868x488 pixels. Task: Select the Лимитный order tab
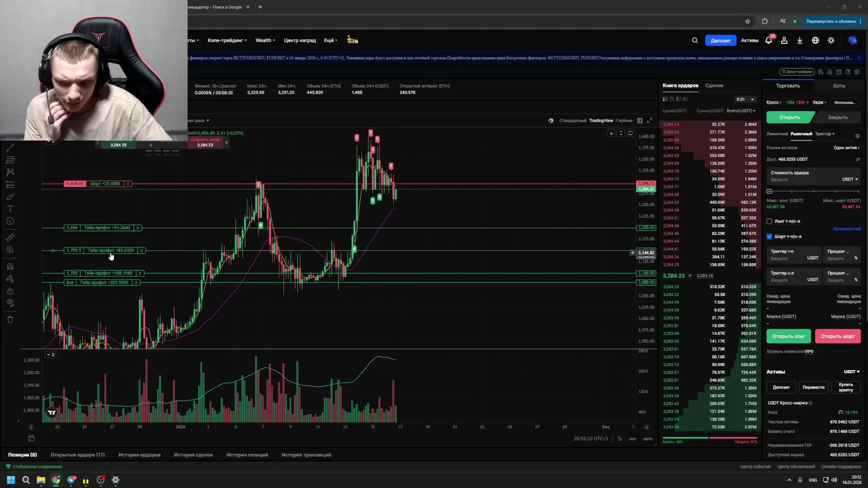tap(777, 134)
